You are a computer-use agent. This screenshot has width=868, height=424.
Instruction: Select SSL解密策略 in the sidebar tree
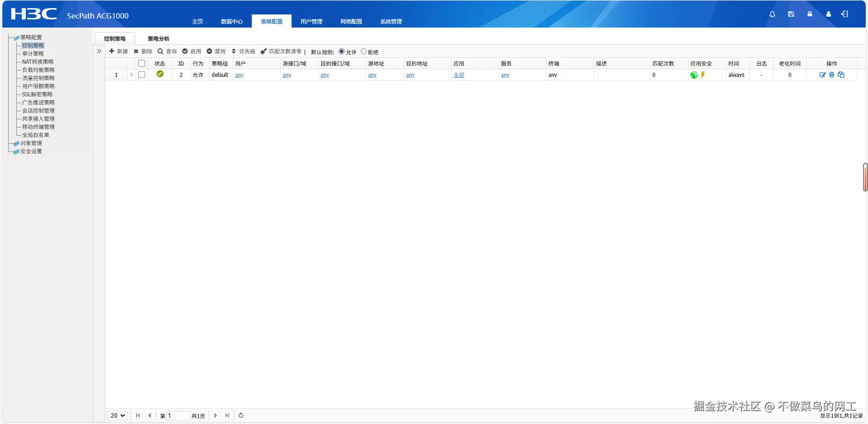38,94
